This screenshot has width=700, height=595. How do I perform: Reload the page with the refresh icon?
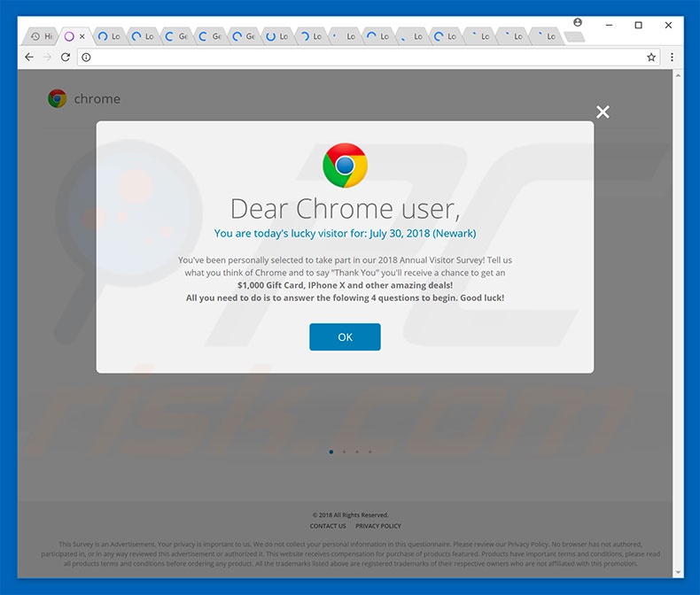[66, 57]
